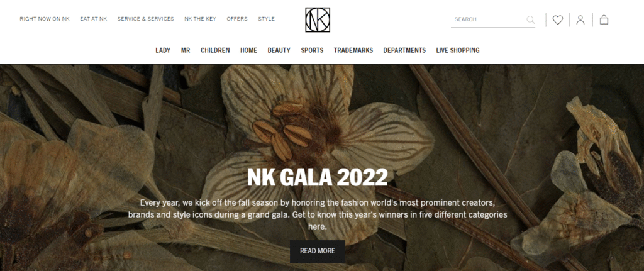
Task: Click the Read More button
Action: tap(318, 251)
